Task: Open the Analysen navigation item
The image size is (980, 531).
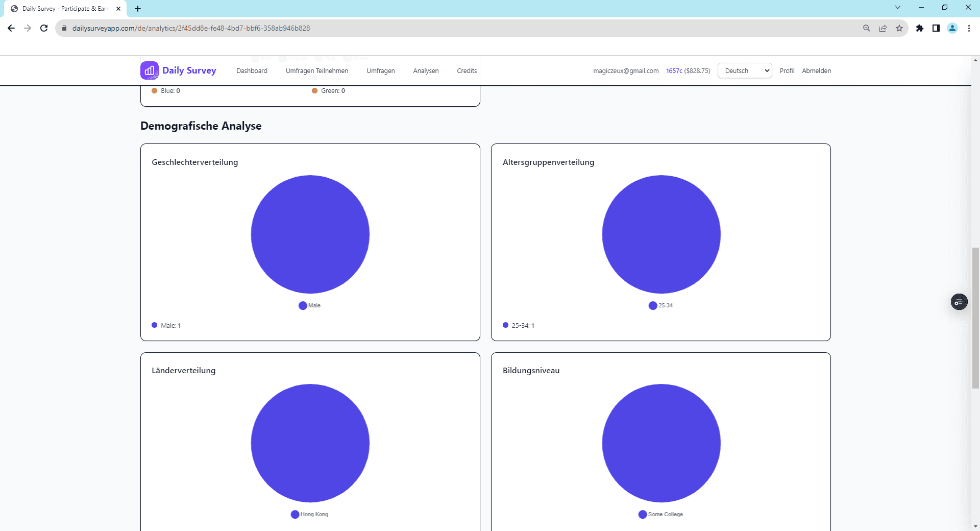Action: point(426,70)
